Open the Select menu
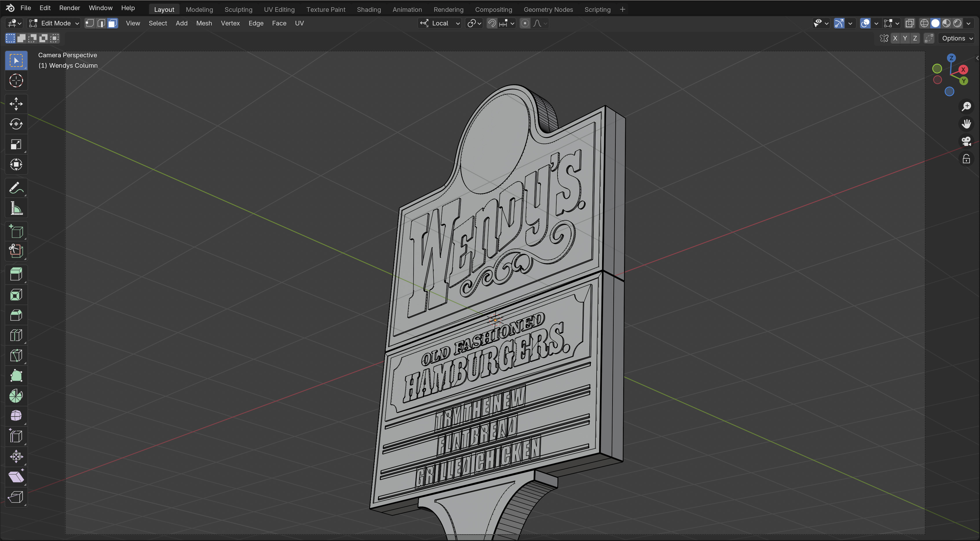The height and width of the screenshot is (541, 980). 158,23
